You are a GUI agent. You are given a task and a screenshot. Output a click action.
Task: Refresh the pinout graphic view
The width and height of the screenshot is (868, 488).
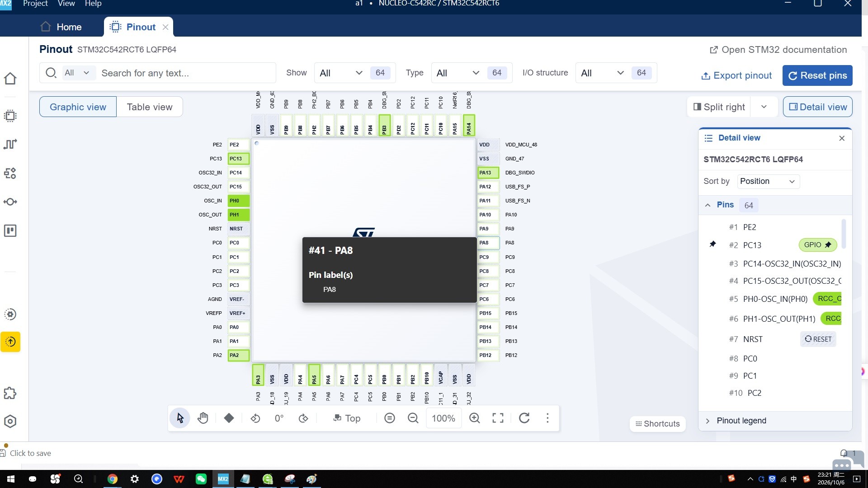[524, 418]
